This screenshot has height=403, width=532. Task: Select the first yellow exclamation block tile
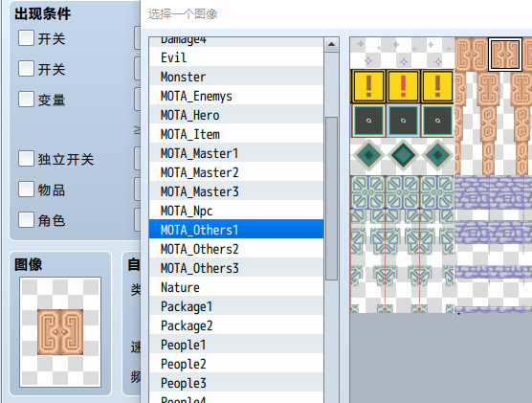368,86
